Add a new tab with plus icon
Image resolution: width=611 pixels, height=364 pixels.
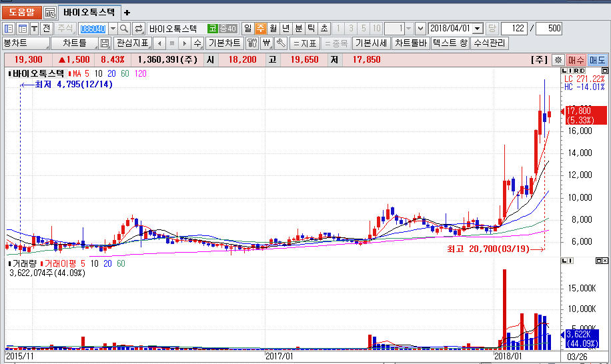pyautogui.click(x=127, y=12)
